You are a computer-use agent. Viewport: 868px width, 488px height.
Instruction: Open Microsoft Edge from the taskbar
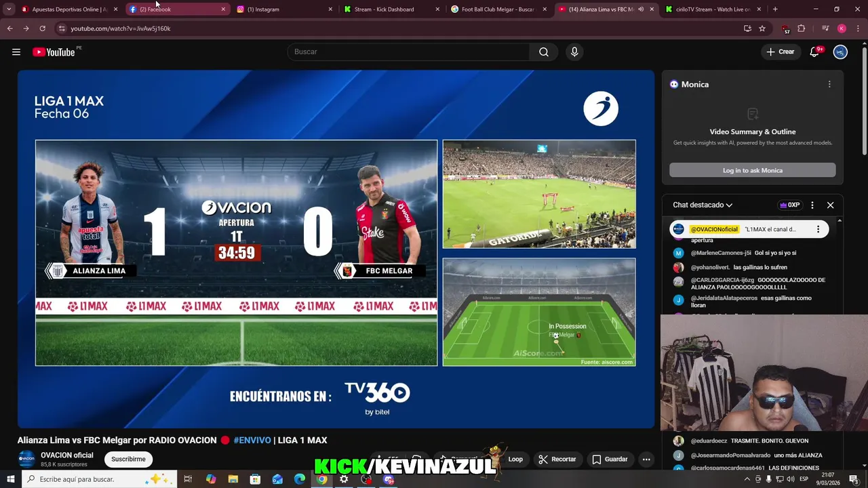(x=300, y=479)
